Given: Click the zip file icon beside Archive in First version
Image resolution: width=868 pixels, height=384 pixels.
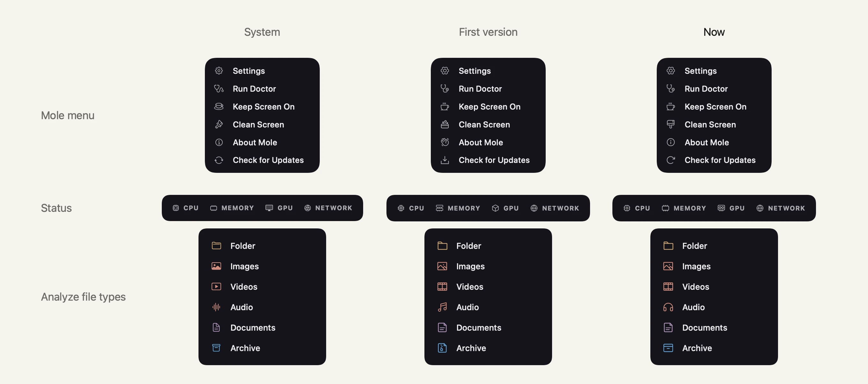Looking at the screenshot, I should point(442,348).
